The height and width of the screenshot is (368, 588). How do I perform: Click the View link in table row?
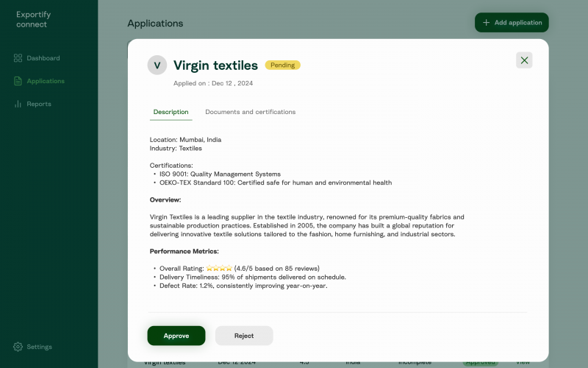523,362
